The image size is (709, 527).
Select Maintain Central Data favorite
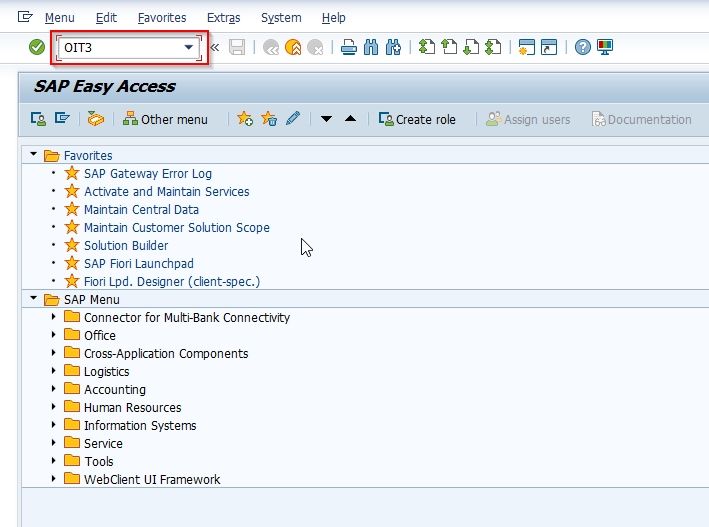141,210
